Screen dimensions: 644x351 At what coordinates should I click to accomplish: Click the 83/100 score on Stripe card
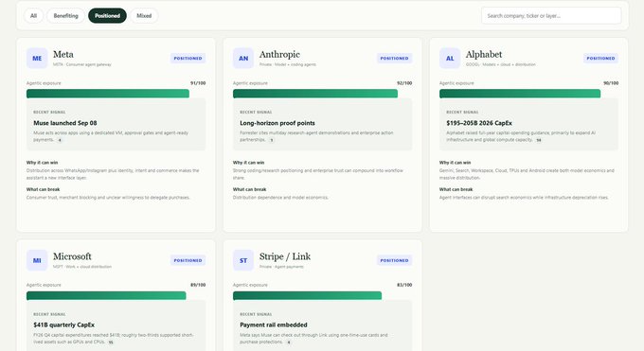coord(404,285)
